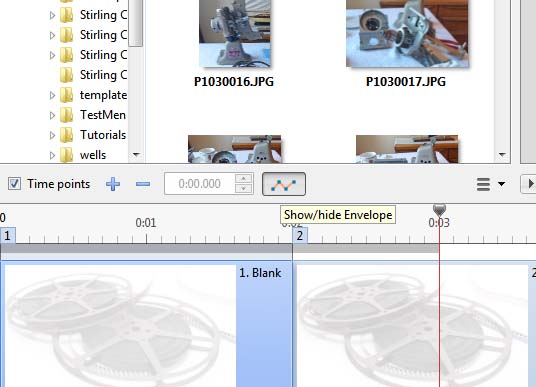This screenshot has height=387, width=536.
Task: Select slide marker 2 on timeline
Action: (x=300, y=236)
